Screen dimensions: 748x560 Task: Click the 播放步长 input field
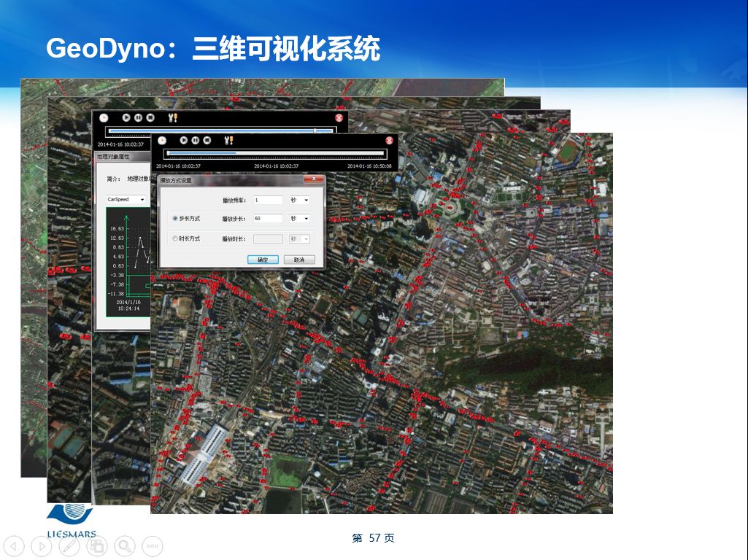coord(268,218)
